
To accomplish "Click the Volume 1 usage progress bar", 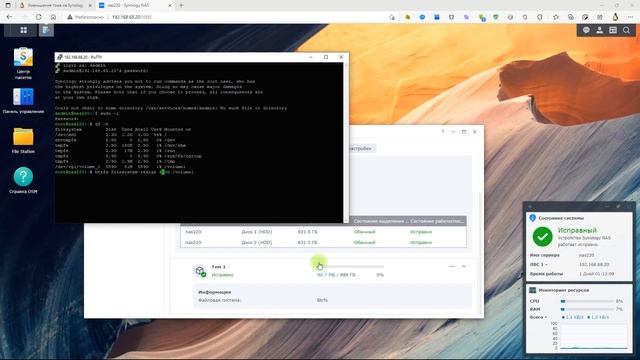I will (x=350, y=267).
